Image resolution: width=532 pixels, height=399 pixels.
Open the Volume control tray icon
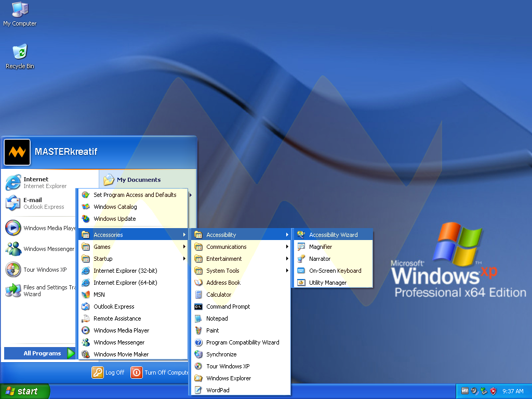coord(473,391)
